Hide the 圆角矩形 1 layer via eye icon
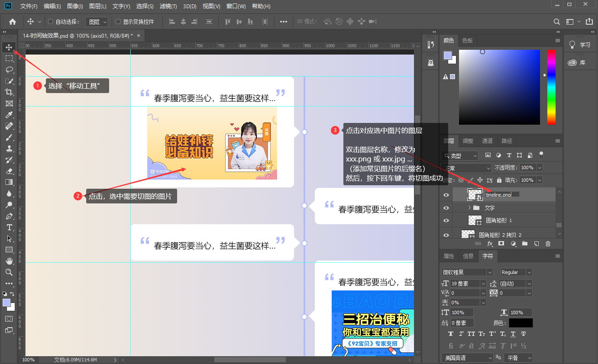This screenshot has height=364, width=598. (446, 220)
